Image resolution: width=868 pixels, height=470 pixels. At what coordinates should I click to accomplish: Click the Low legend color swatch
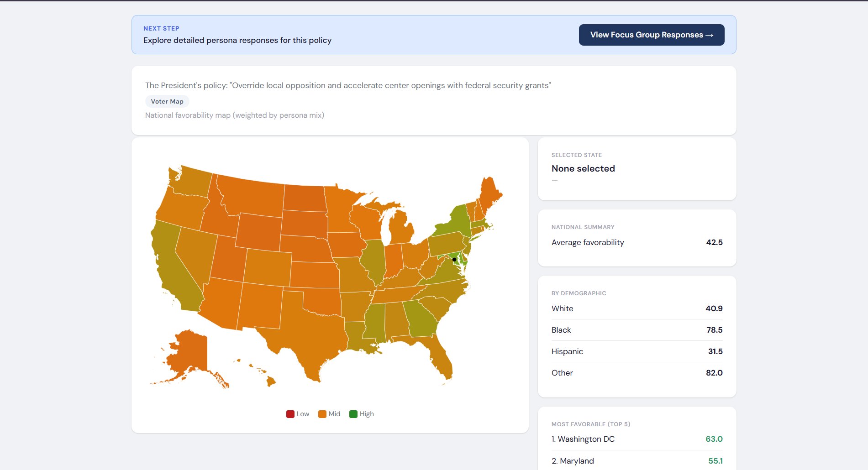pos(290,413)
